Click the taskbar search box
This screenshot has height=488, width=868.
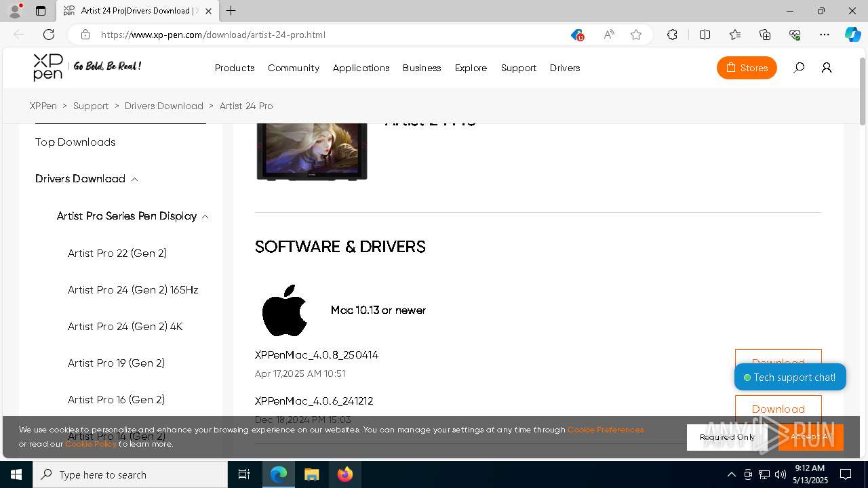coord(130,474)
